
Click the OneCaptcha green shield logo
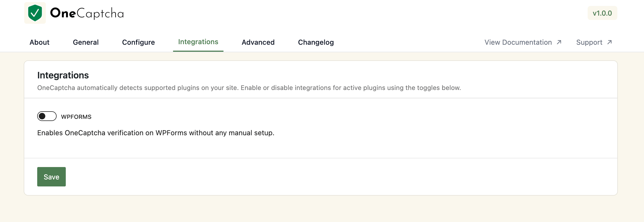[x=35, y=13]
